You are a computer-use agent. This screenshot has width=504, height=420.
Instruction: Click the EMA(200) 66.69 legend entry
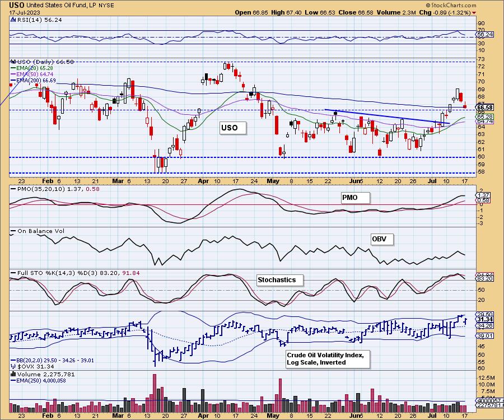tap(33, 80)
